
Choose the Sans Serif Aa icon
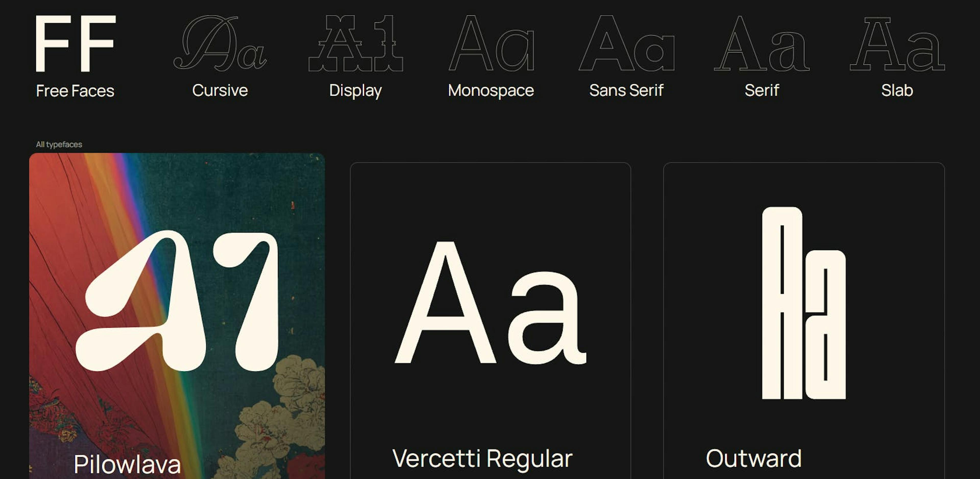coord(627,43)
